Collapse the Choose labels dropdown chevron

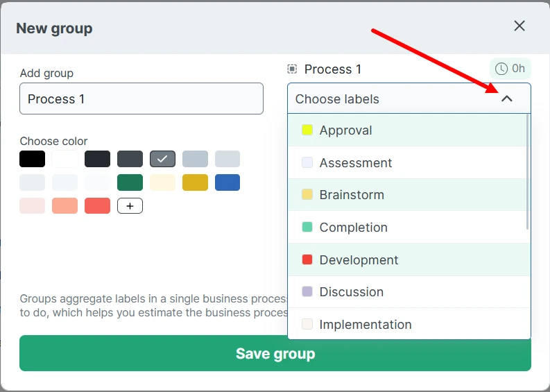coord(507,99)
